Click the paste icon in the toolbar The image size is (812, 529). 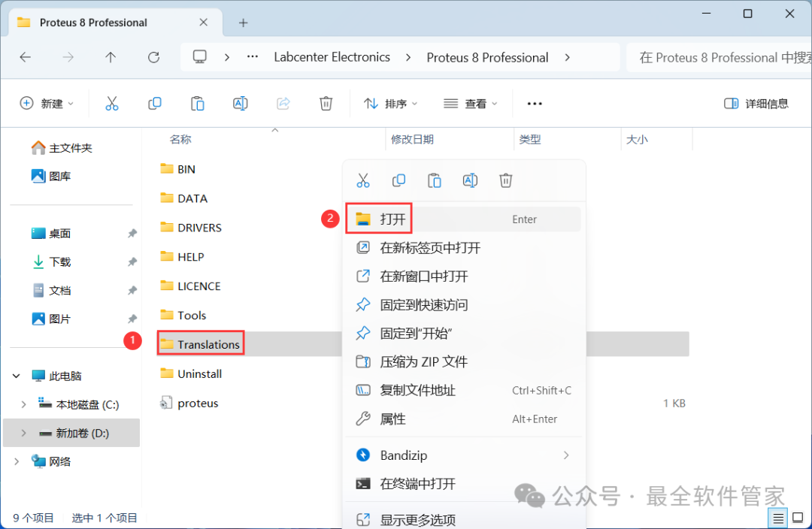[197, 104]
